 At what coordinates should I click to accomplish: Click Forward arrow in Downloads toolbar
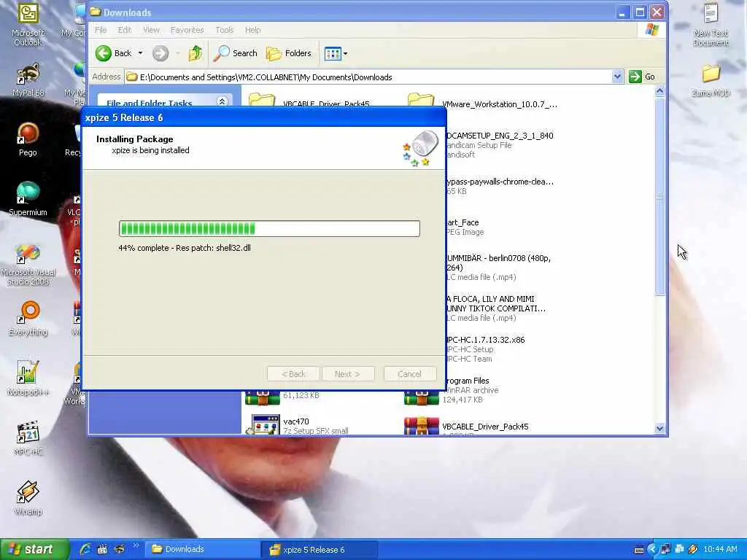click(160, 53)
